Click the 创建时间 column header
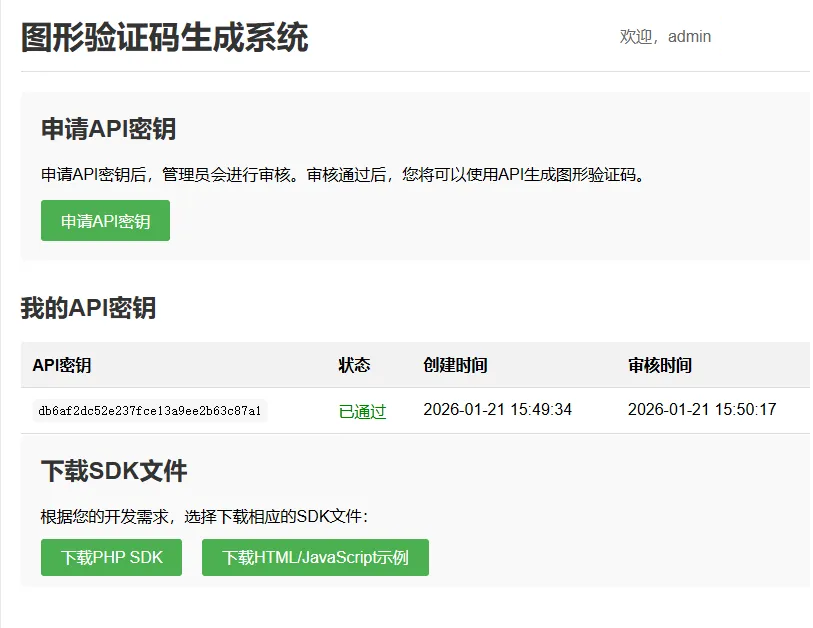 [455, 365]
